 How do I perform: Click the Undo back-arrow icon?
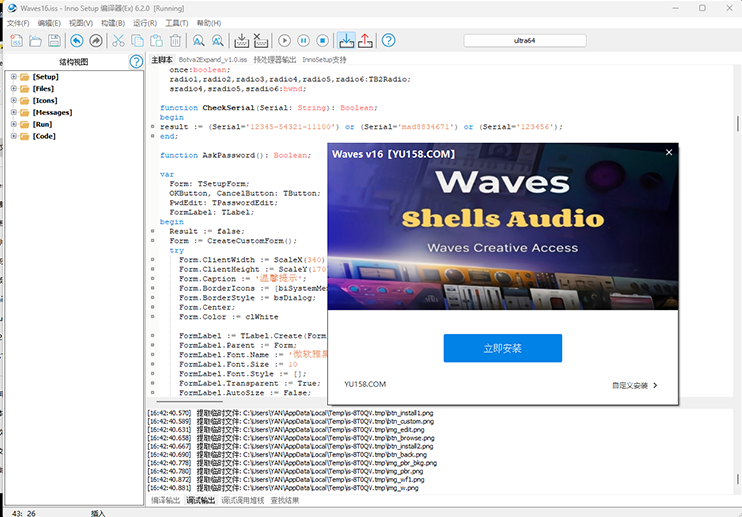(77, 41)
